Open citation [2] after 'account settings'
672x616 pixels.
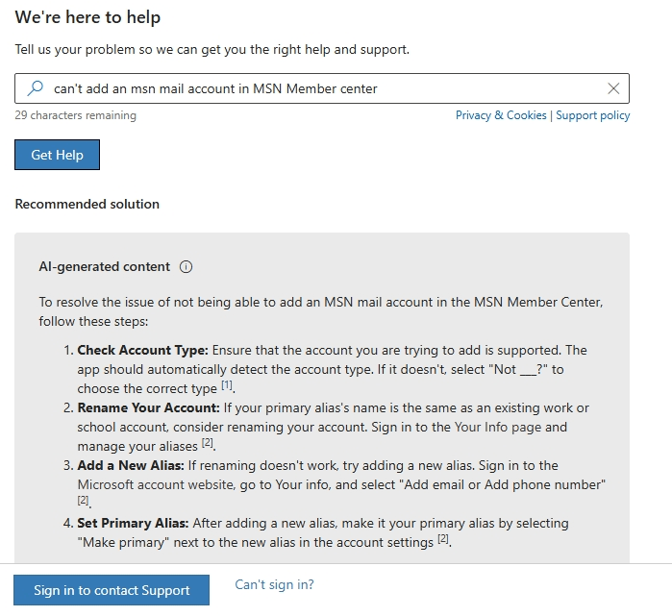pyautogui.click(x=443, y=538)
